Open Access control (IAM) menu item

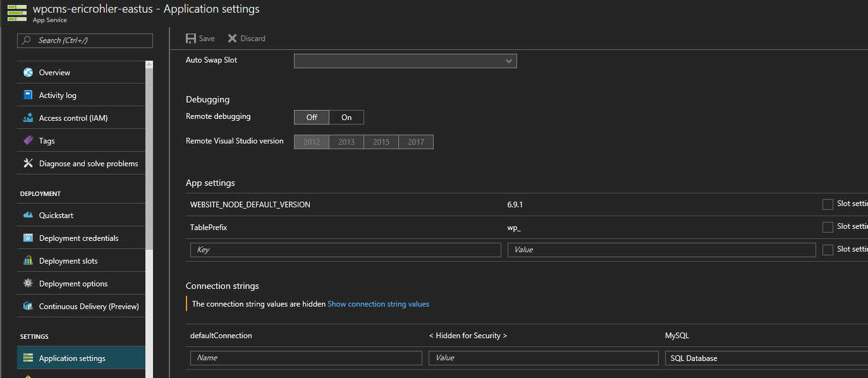[81, 118]
